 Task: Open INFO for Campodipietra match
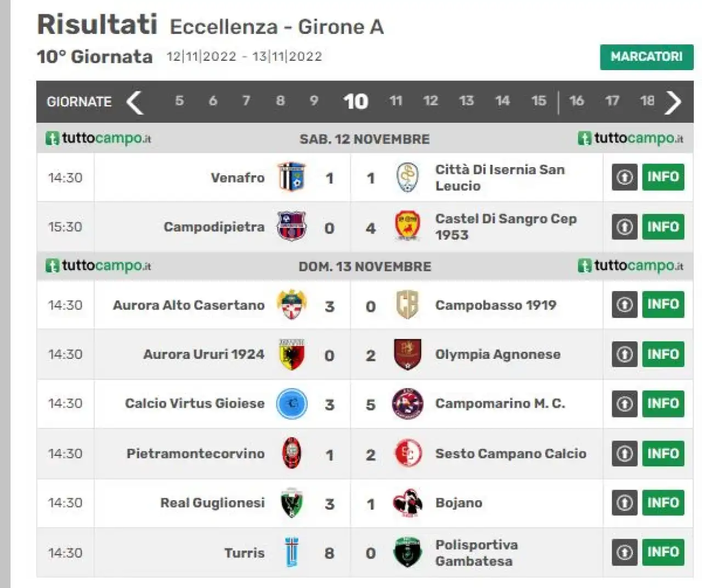pyautogui.click(x=663, y=227)
